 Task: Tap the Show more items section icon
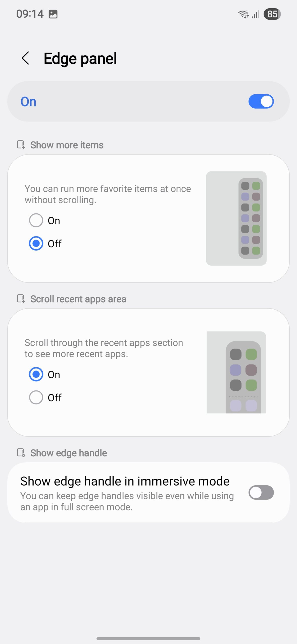click(21, 145)
